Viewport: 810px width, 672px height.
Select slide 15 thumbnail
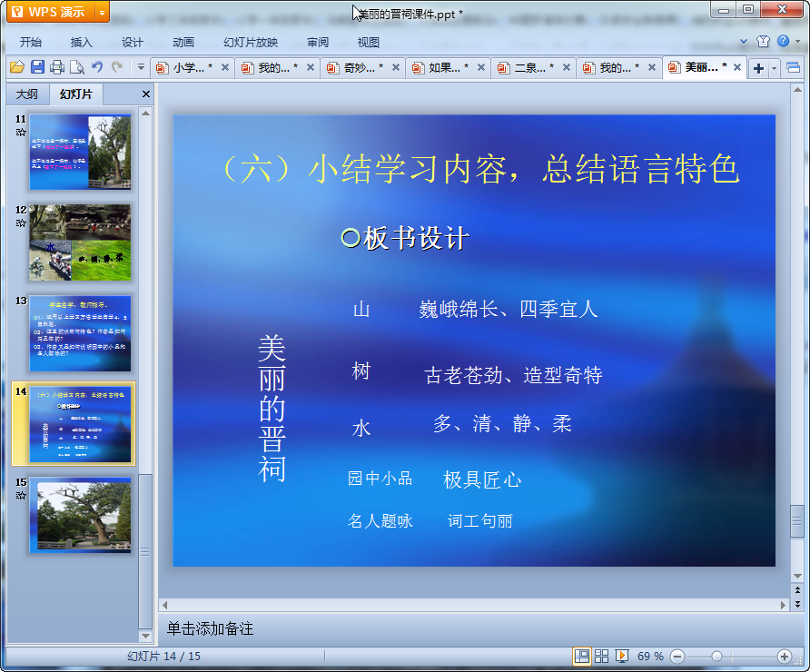click(x=80, y=515)
